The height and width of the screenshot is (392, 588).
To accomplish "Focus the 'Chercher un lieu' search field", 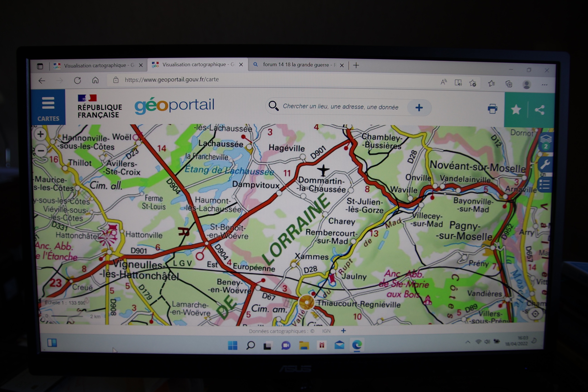I will click(x=341, y=107).
